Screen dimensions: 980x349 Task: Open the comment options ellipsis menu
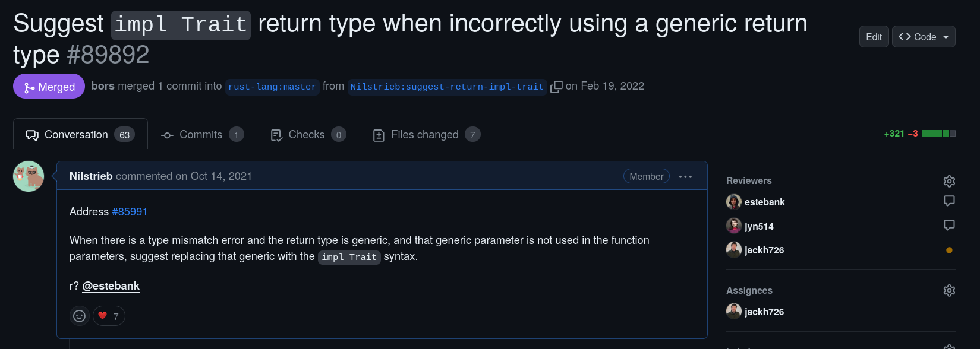point(685,177)
